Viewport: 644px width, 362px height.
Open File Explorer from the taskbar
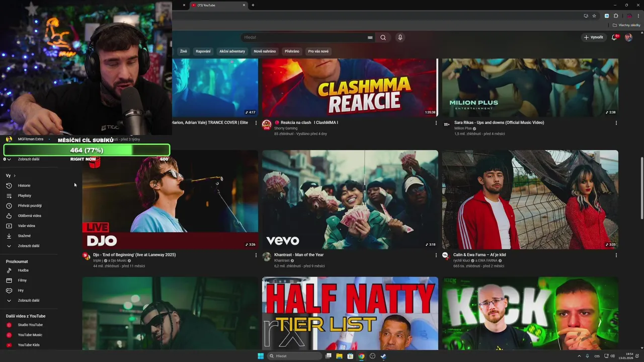coord(339,356)
